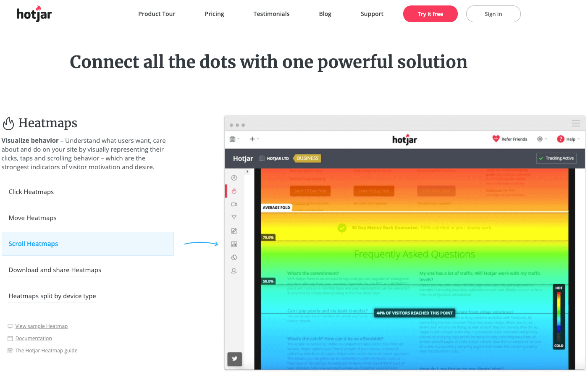Viewport: 588px width, 378px height.
Task: Select the Click Heatmaps tab
Action: (x=31, y=192)
